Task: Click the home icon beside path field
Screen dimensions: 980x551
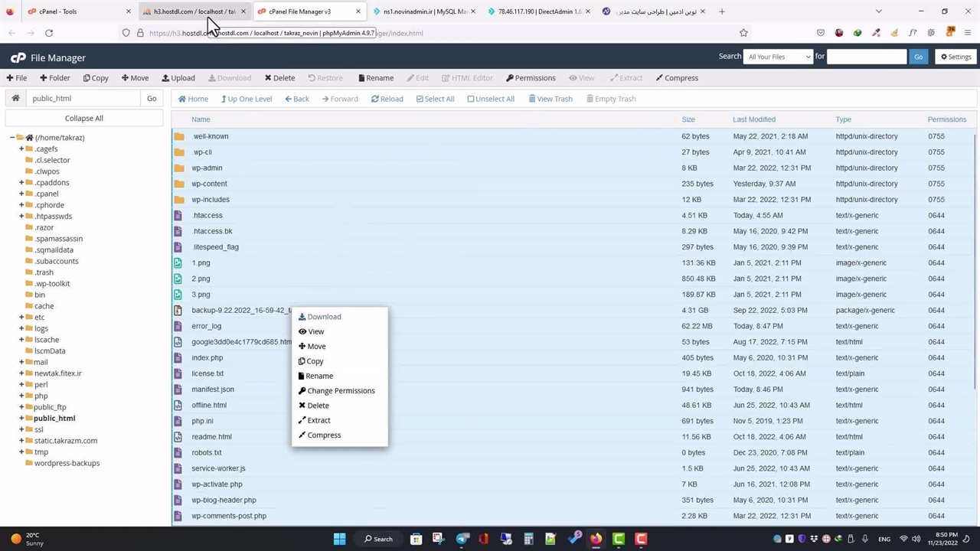Action: pyautogui.click(x=15, y=98)
